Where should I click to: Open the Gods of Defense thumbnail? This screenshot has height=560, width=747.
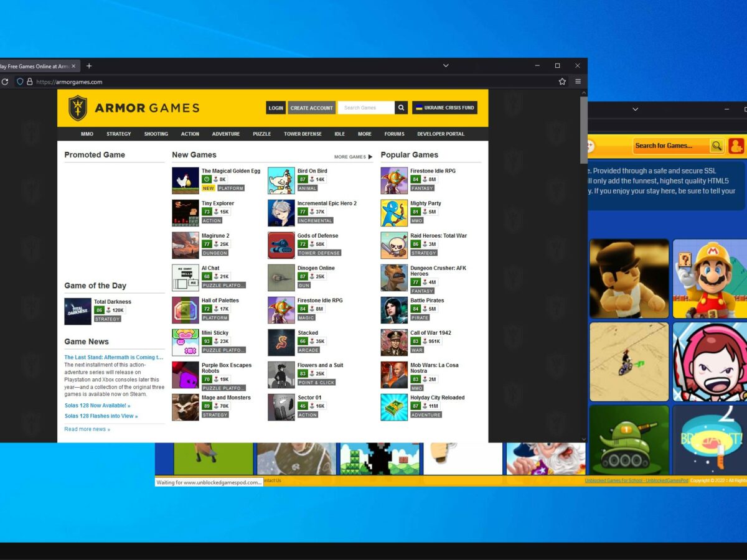point(281,245)
